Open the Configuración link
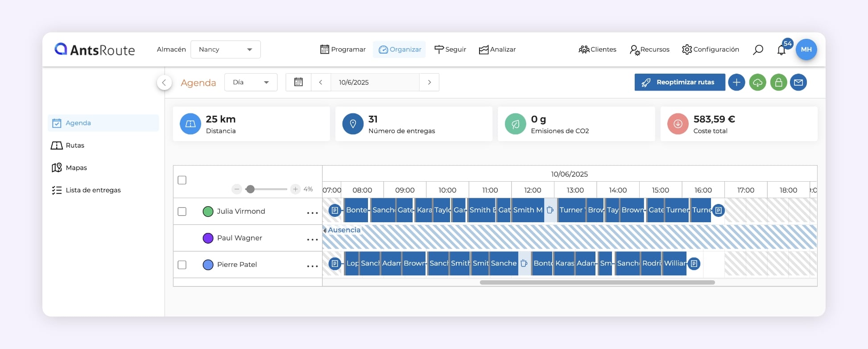The width and height of the screenshot is (868, 349). click(x=711, y=50)
